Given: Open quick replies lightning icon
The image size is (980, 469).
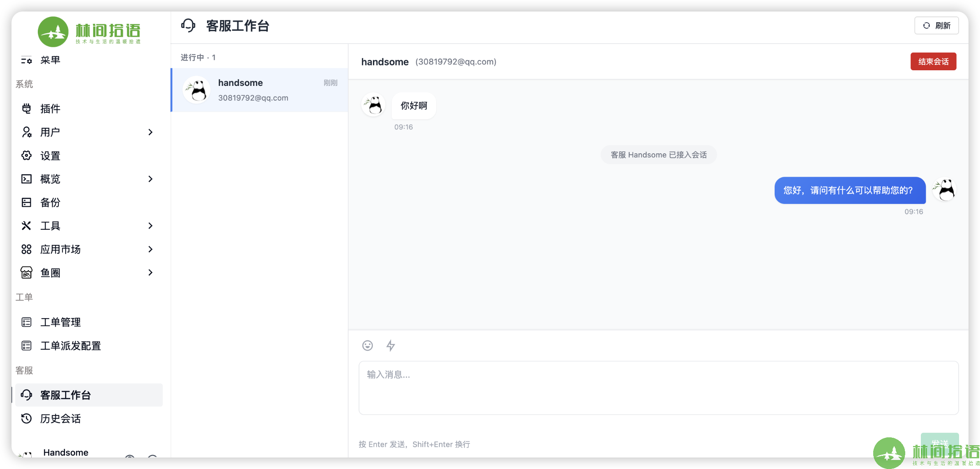Looking at the screenshot, I should click(x=391, y=345).
